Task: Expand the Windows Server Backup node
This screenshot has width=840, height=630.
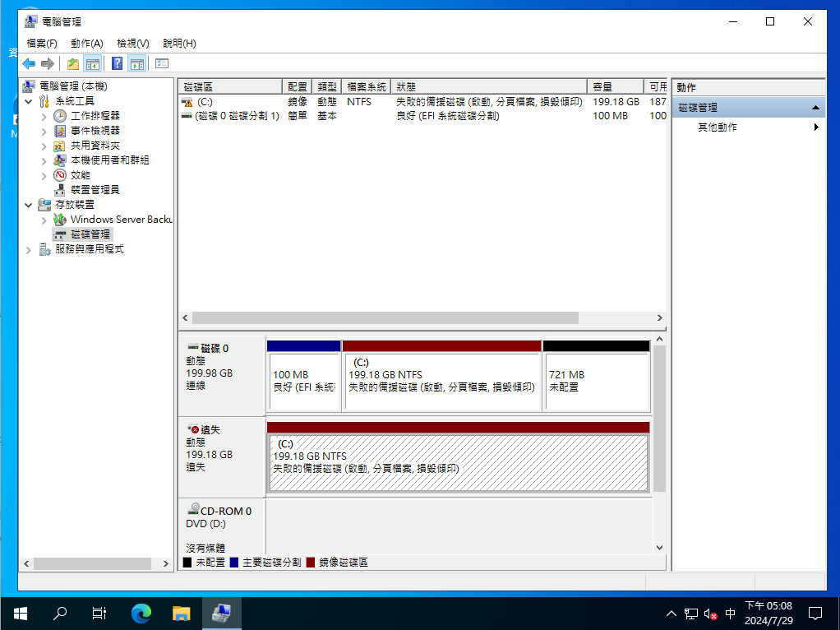Action: [44, 220]
